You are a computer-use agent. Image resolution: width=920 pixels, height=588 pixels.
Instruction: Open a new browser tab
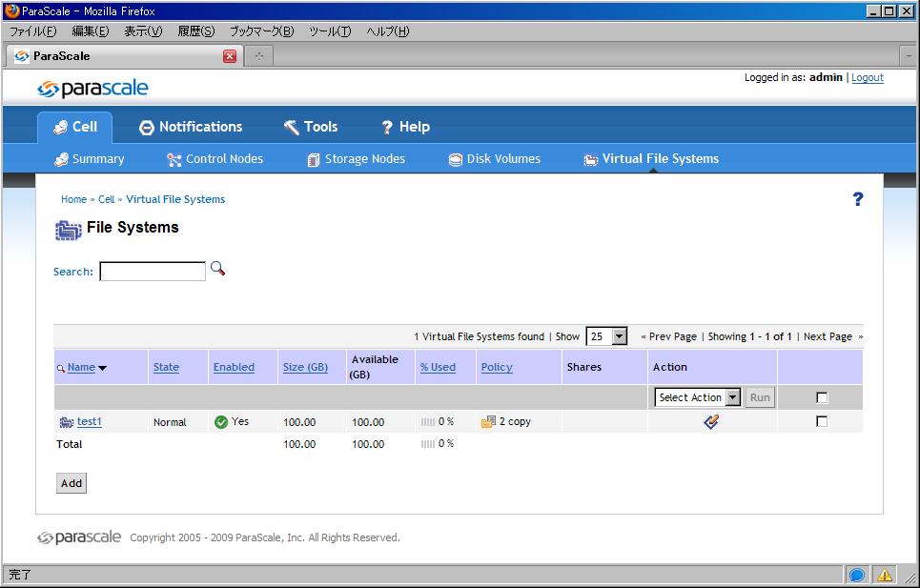coord(258,56)
